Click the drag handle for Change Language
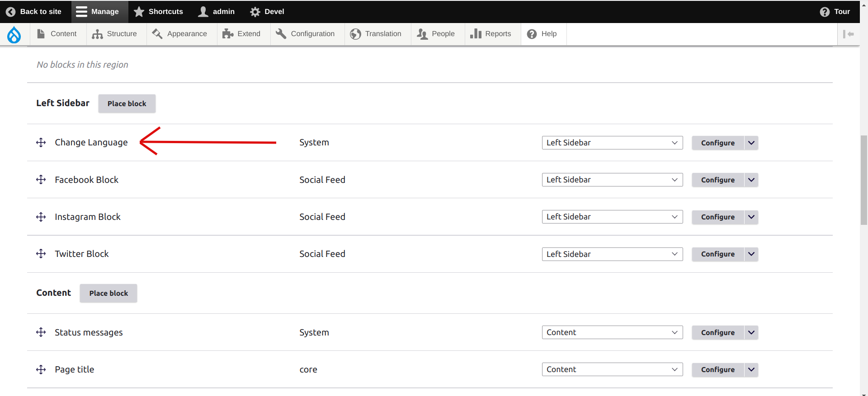The height and width of the screenshot is (396, 868). (41, 143)
